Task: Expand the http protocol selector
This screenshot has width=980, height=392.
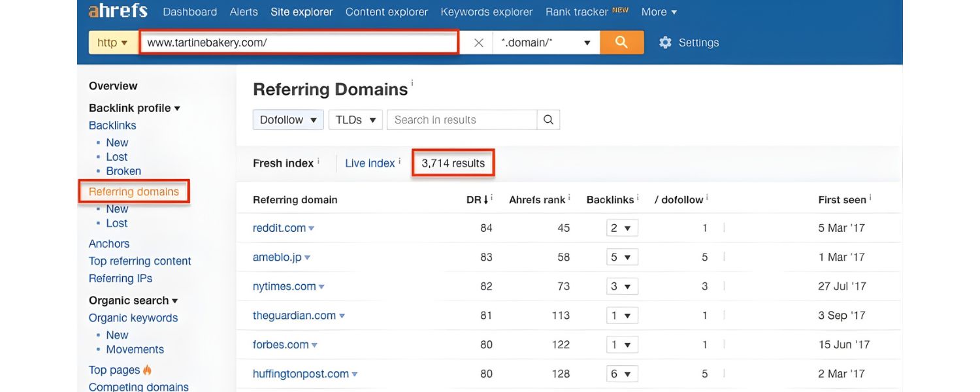Action: point(113,42)
